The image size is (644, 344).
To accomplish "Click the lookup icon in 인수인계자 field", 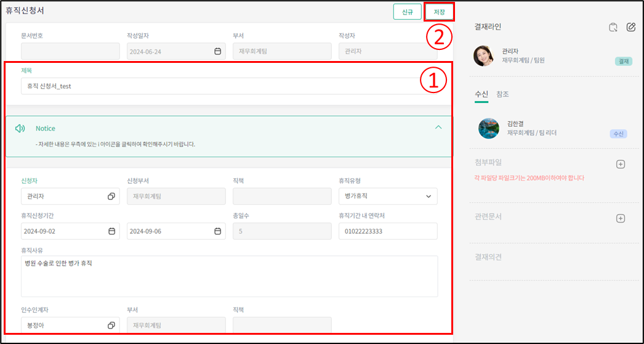I will pos(111,325).
